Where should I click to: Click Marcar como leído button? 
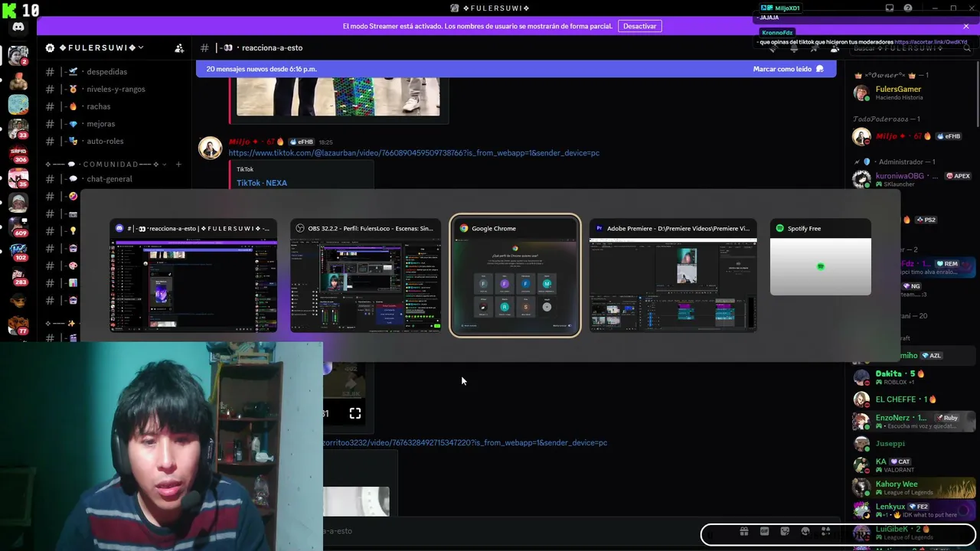788,69
